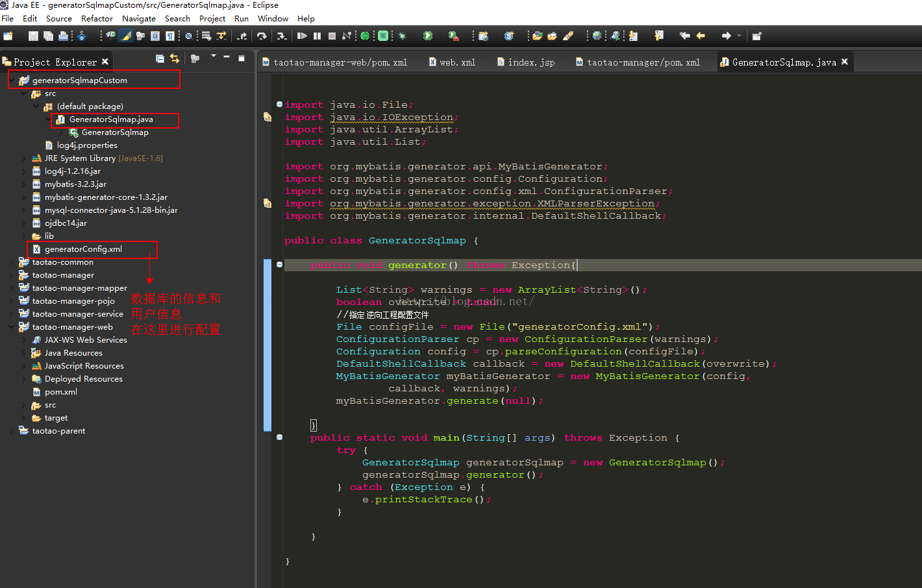
Task: Click the Debug bug icon
Action: click(x=402, y=36)
